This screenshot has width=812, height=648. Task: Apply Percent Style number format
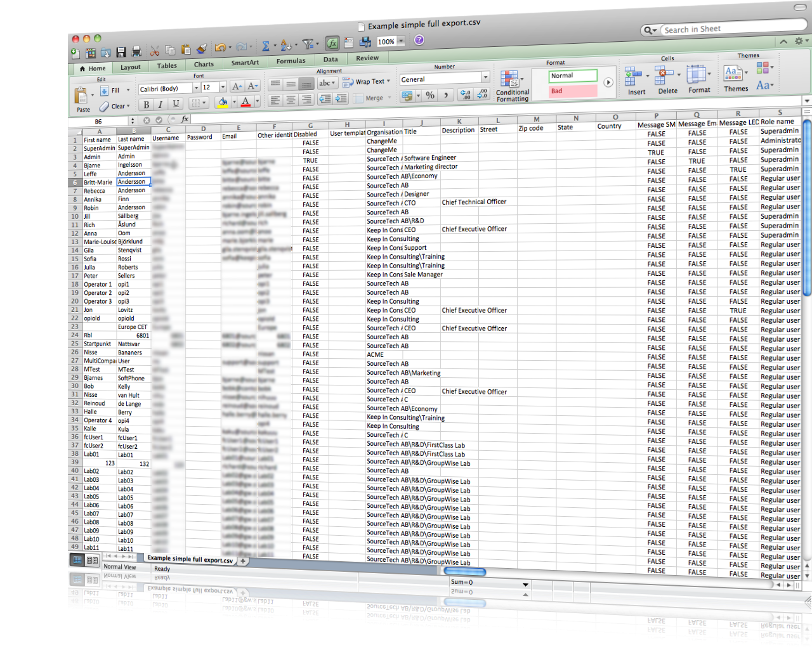(430, 95)
